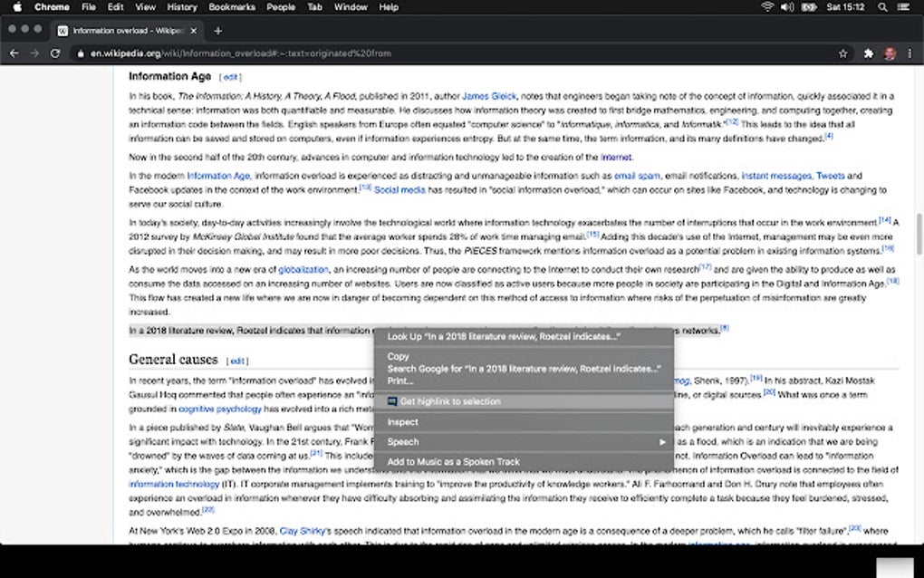Open the Tweets link
Image resolution: width=924 pixels, height=578 pixels.
831,176
